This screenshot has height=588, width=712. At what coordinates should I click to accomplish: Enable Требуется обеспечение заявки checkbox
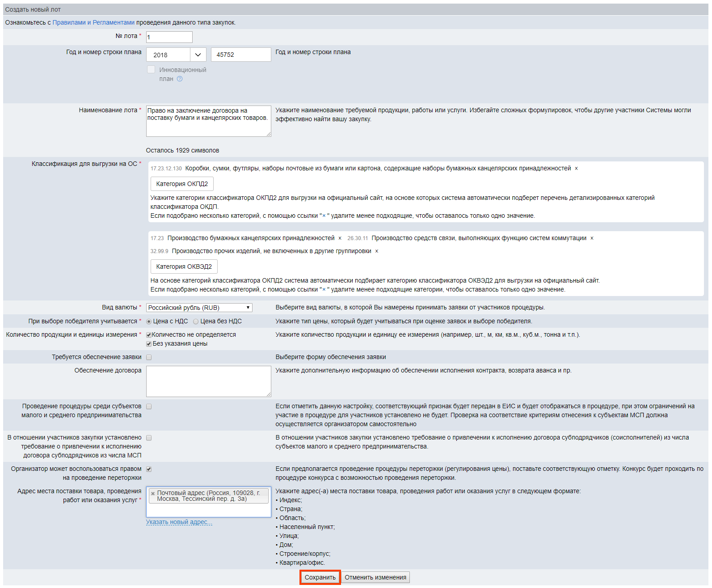point(149,357)
